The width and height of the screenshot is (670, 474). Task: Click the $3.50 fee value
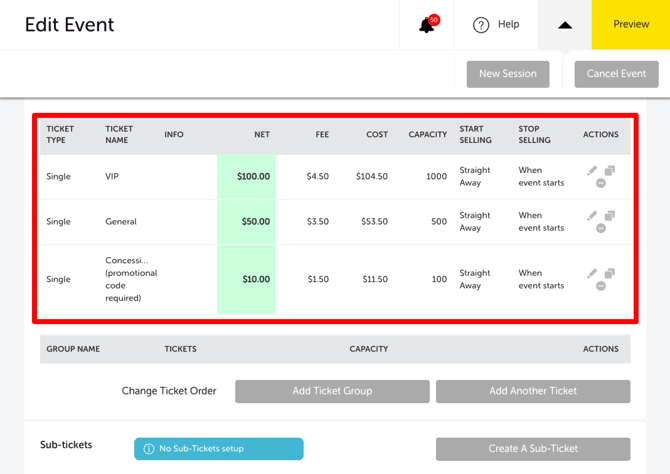317,222
